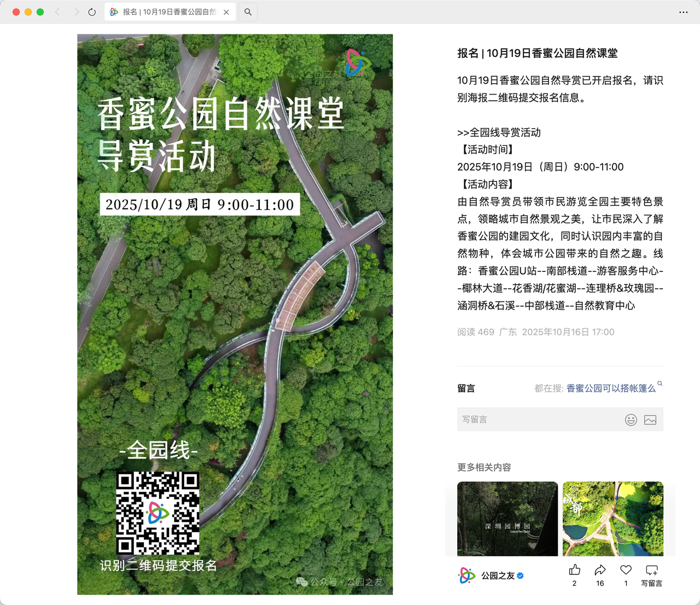Open the 深圳园博园 related thumbnail
The height and width of the screenshot is (605, 700).
click(507, 519)
